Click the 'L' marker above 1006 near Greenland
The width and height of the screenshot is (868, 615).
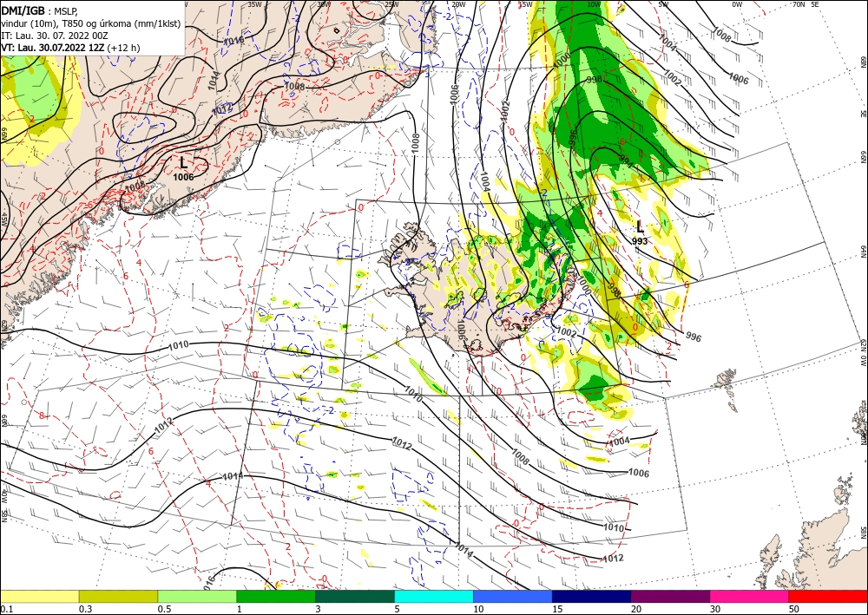point(184,162)
